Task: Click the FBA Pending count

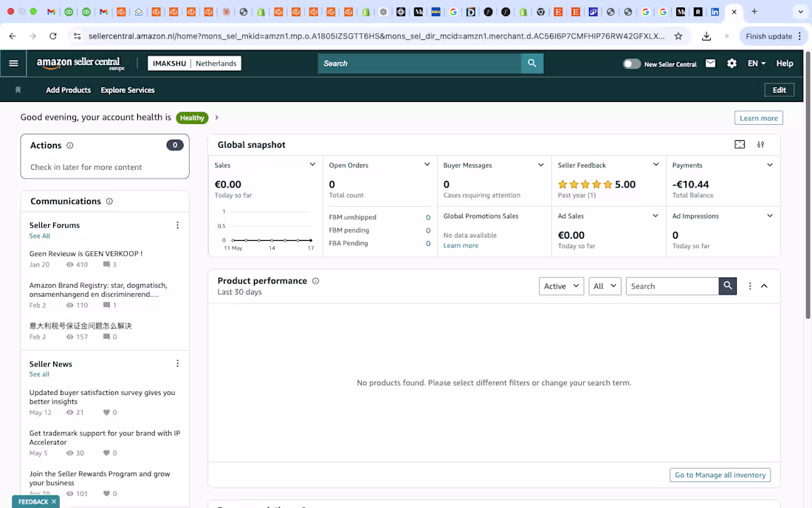Action: pos(428,244)
